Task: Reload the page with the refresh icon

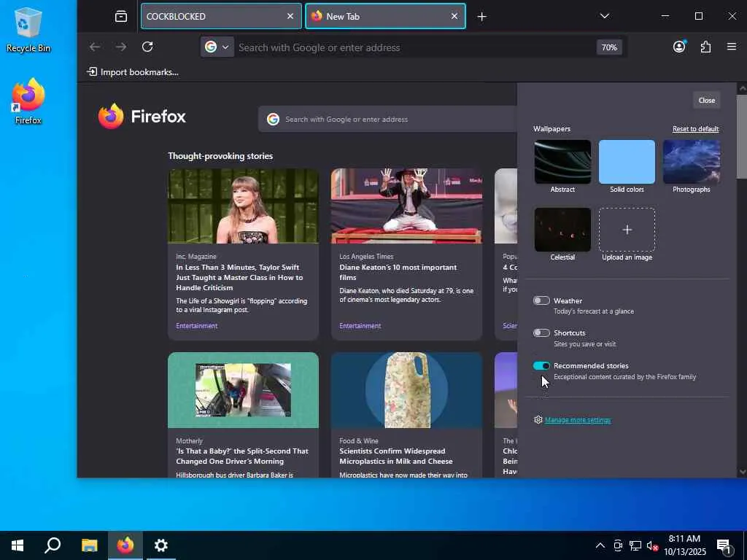Action: click(x=147, y=47)
